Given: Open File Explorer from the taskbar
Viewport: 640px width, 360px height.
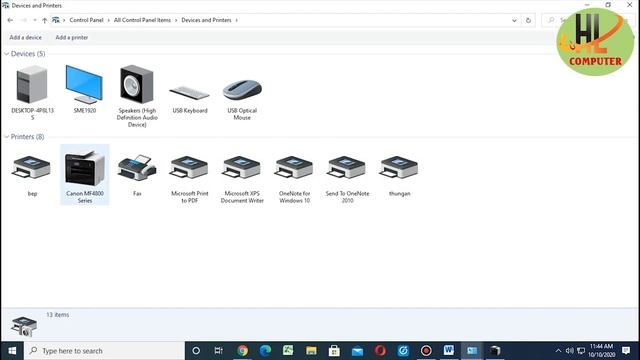Looking at the screenshot, I should point(311,351).
